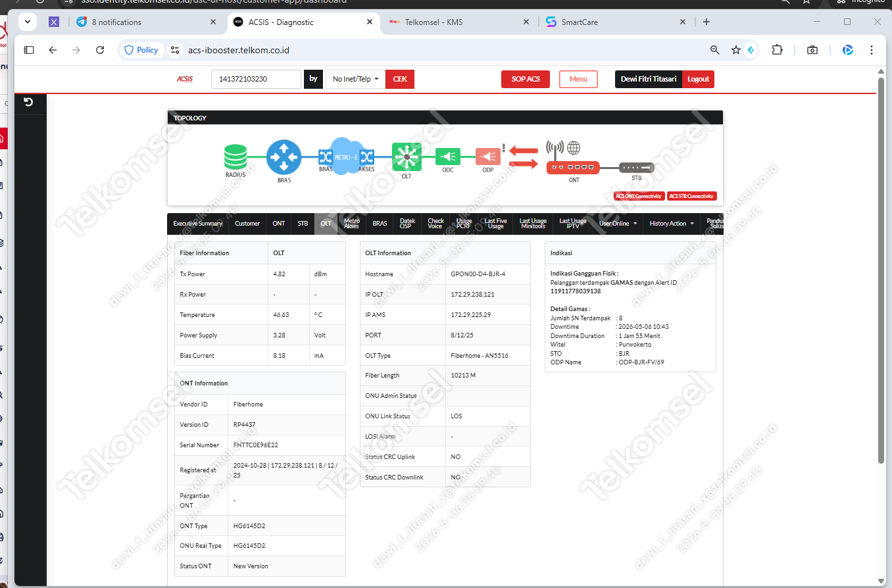892x588 pixels.
Task: Close the ACSIS - Diagnostic tab
Action: point(370,22)
